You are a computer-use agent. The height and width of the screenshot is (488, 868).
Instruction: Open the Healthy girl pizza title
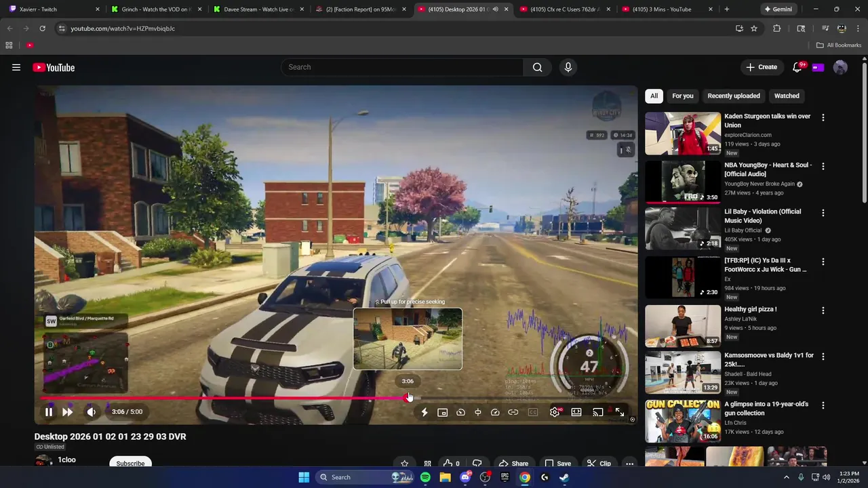(x=751, y=309)
